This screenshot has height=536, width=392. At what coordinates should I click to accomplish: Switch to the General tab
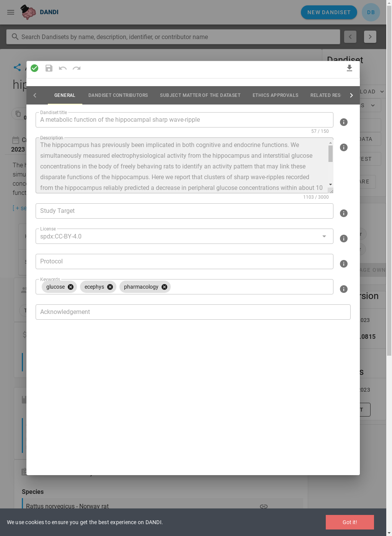(x=65, y=95)
